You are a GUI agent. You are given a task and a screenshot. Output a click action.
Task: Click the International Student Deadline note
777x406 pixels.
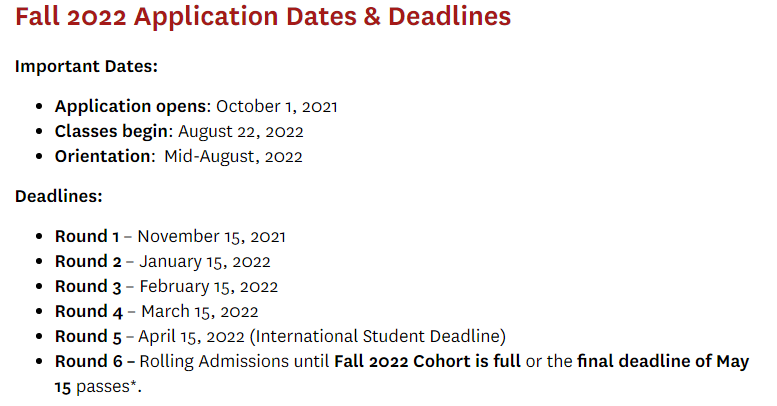[x=378, y=336]
